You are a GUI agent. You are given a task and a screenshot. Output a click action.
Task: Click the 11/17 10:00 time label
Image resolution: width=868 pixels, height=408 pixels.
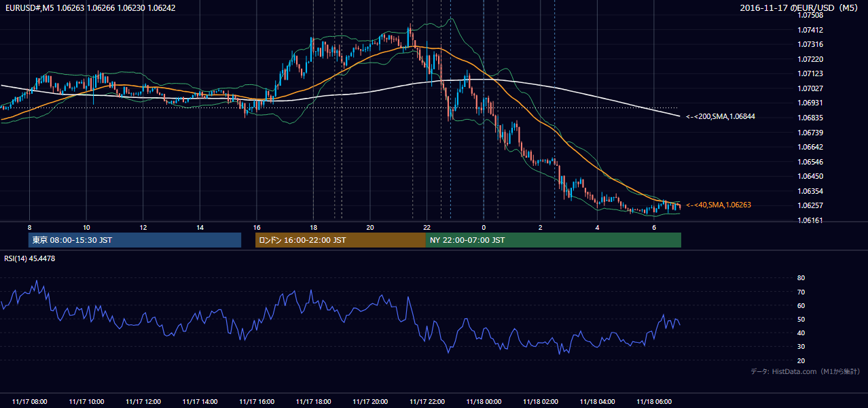86,402
